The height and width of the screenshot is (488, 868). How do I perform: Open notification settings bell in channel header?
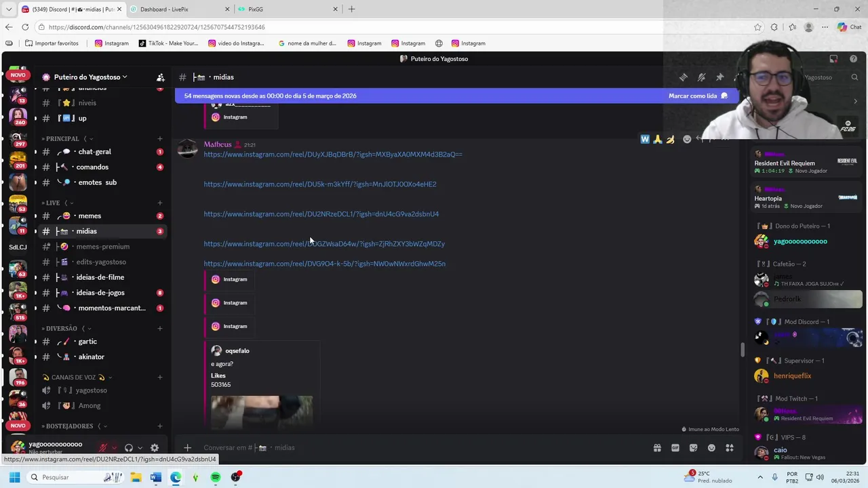702,77
